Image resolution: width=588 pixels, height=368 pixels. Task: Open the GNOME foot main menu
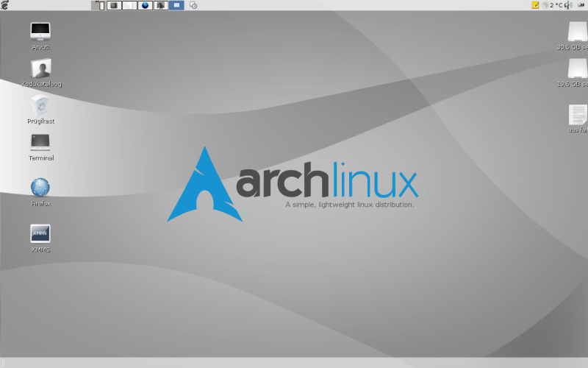click(x=4, y=5)
